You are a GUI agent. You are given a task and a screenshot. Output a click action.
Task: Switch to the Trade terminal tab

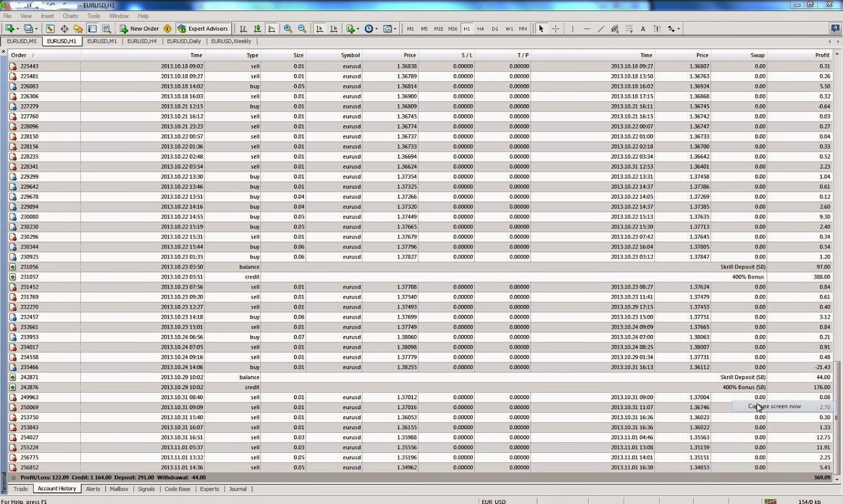[x=21, y=489]
